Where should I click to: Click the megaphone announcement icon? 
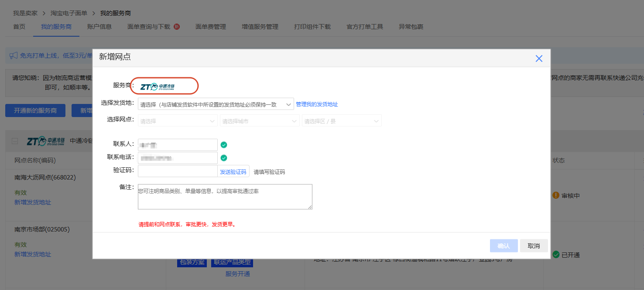14,55
